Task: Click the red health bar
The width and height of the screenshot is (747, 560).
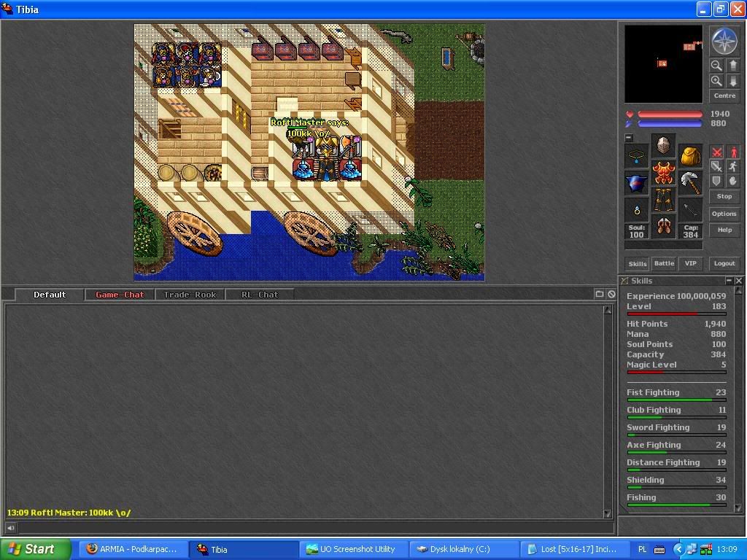Action: [x=670, y=114]
